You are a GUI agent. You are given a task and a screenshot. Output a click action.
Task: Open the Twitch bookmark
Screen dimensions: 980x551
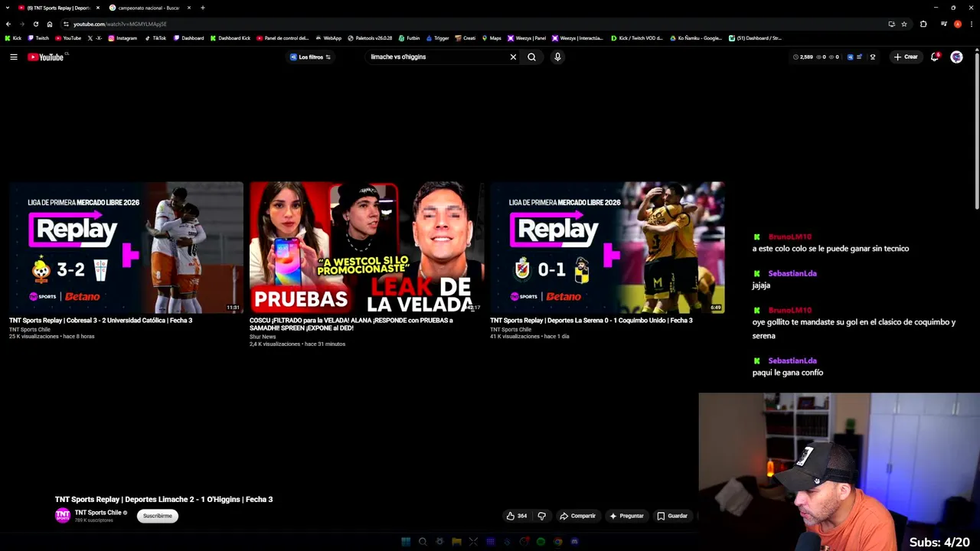38,37
